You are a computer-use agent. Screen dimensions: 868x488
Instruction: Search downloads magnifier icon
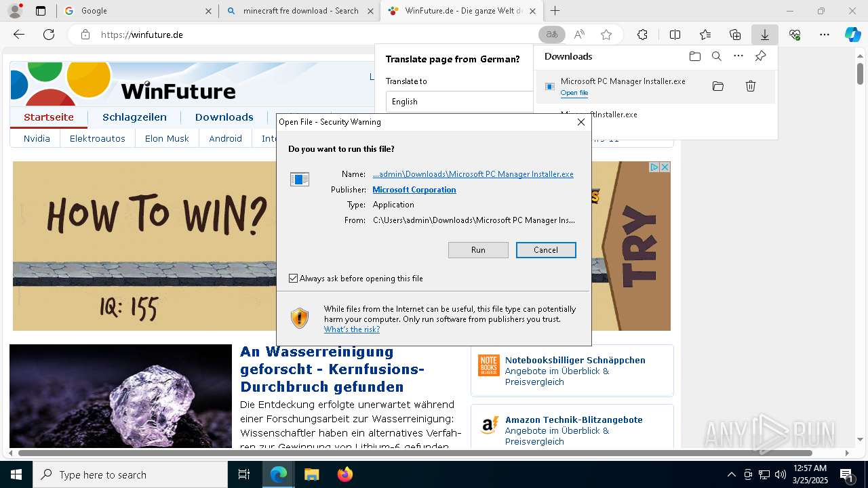point(716,56)
